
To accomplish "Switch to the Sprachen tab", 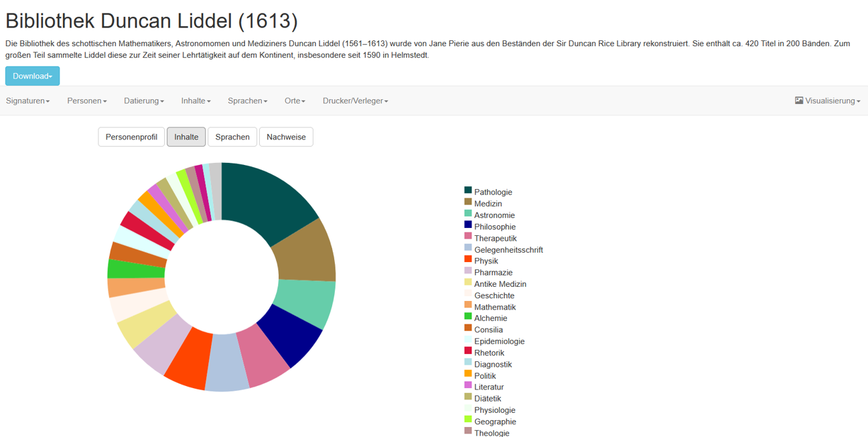I will [x=232, y=137].
